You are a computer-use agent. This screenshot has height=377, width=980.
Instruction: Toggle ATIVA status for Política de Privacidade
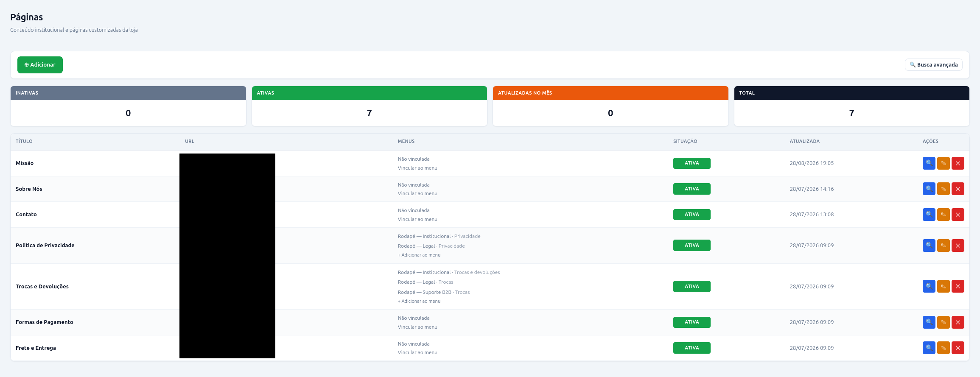692,246
